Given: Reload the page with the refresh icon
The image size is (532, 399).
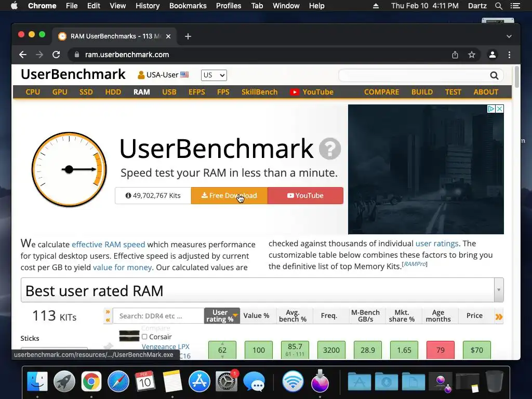Looking at the screenshot, I should [56, 55].
